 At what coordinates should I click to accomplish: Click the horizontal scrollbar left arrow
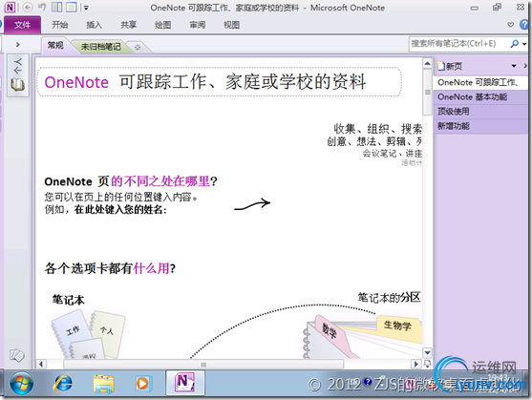[x=41, y=365]
